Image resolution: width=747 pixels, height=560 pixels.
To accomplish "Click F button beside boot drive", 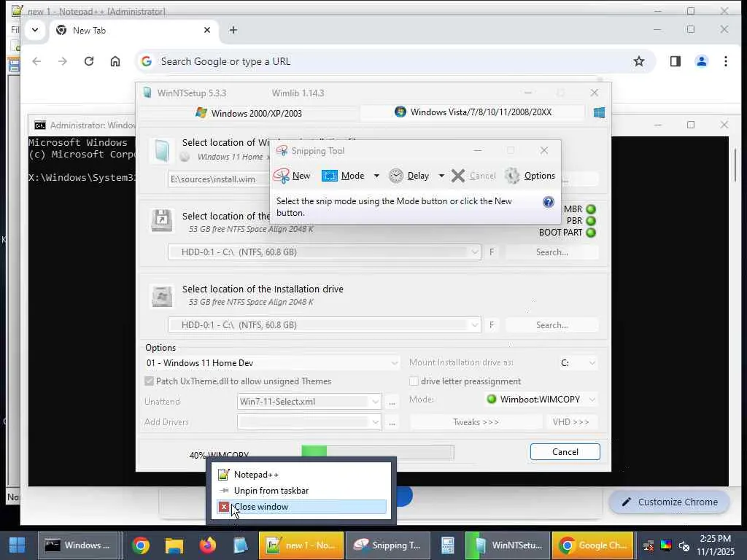I will (x=492, y=252).
